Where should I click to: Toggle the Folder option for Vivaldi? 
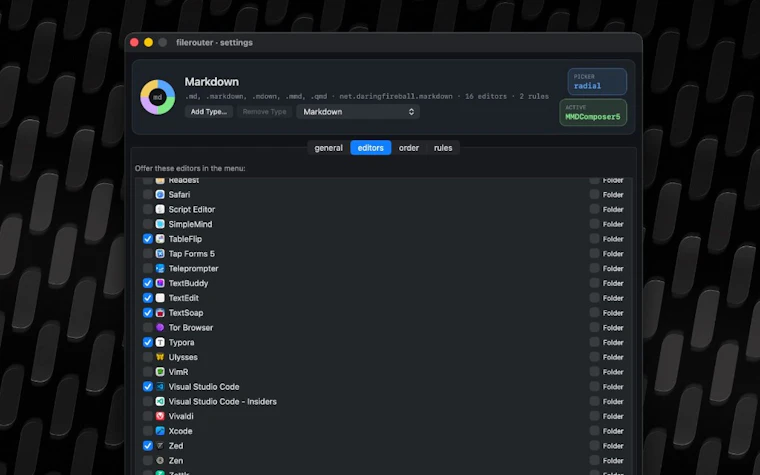coord(594,416)
